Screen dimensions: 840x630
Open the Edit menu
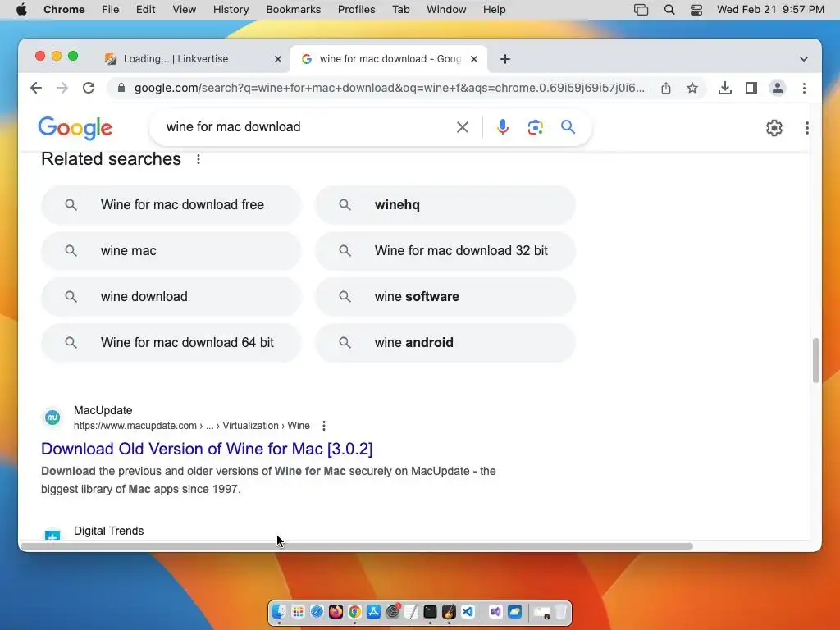pos(145,10)
